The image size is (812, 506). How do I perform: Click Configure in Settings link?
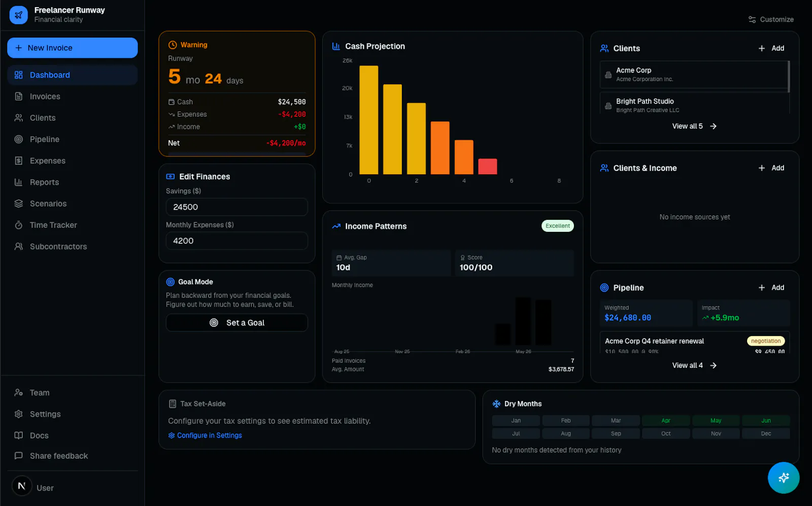(205, 435)
